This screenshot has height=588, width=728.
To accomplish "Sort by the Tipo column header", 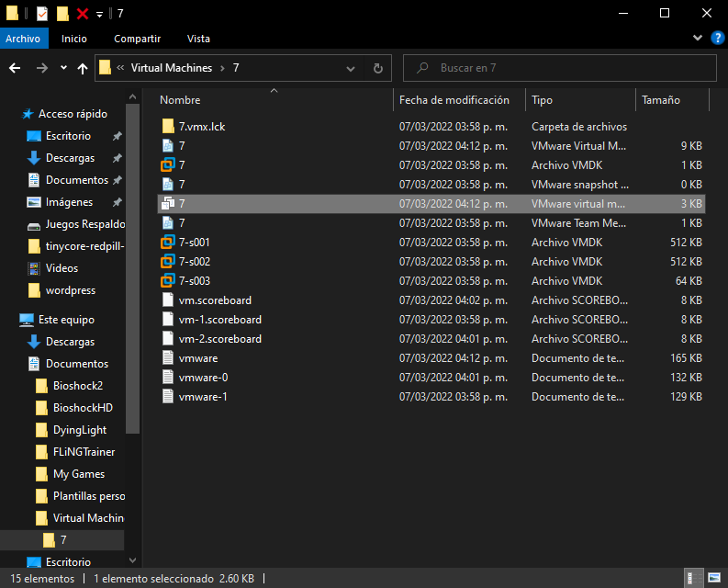I will 542,100.
